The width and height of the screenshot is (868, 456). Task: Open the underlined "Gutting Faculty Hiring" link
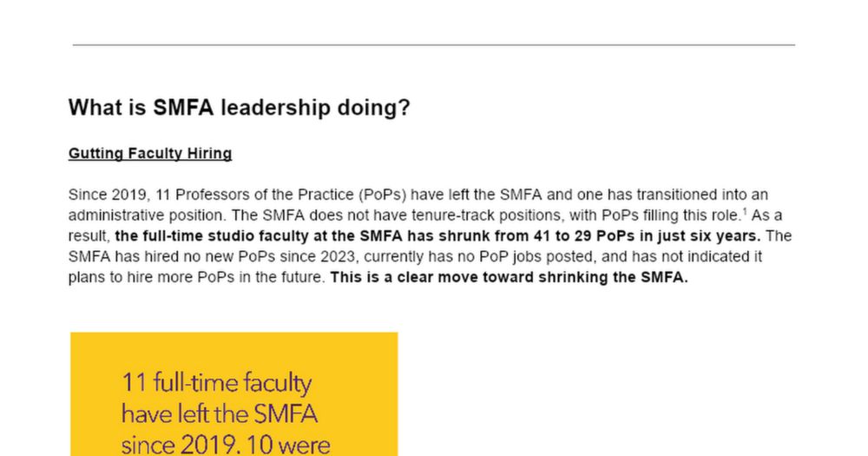(150, 154)
